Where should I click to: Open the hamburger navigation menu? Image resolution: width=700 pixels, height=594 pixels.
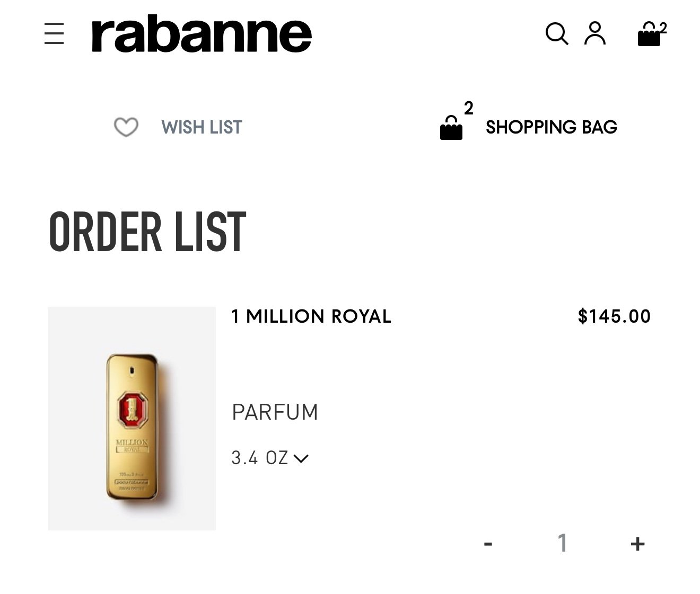click(54, 34)
